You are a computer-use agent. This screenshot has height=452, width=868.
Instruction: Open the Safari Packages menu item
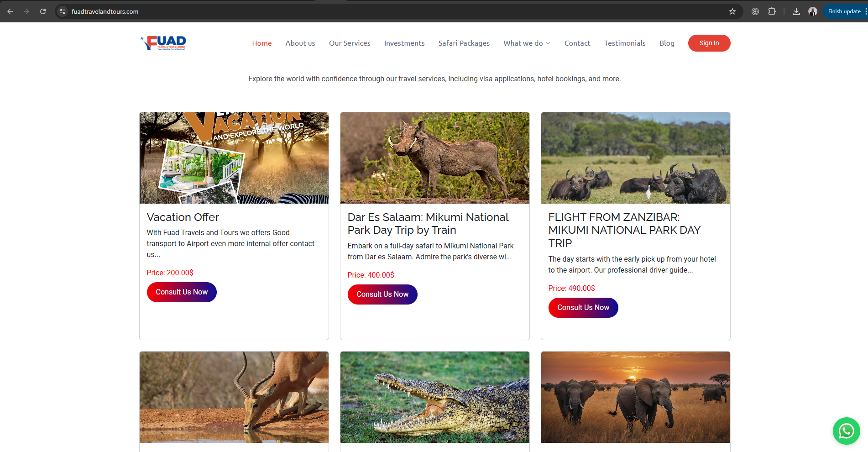pos(464,43)
